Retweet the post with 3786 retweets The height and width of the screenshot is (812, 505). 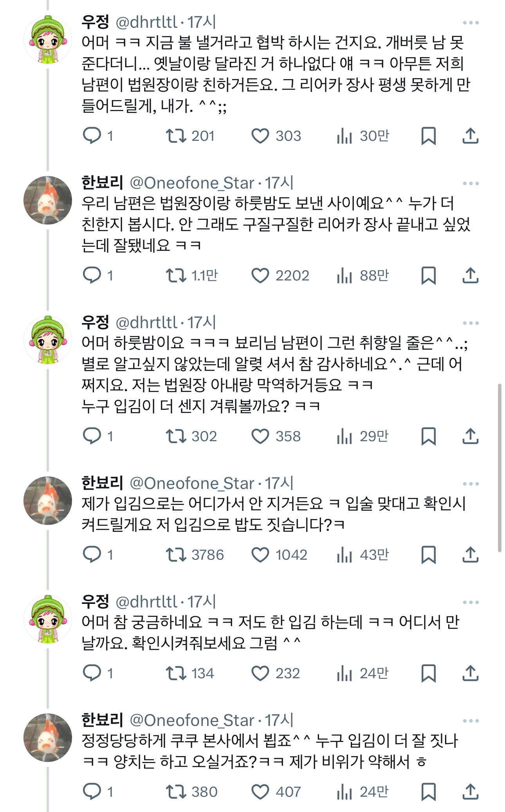176,555
